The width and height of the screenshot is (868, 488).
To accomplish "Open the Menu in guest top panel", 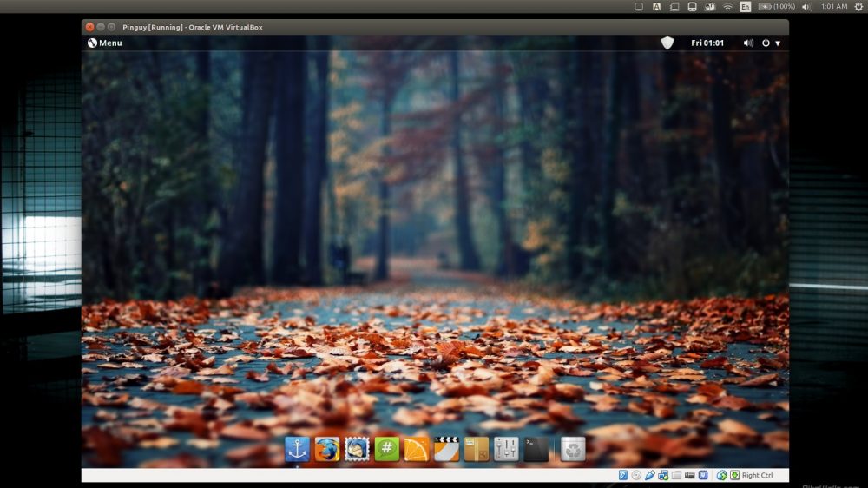I will pos(104,43).
